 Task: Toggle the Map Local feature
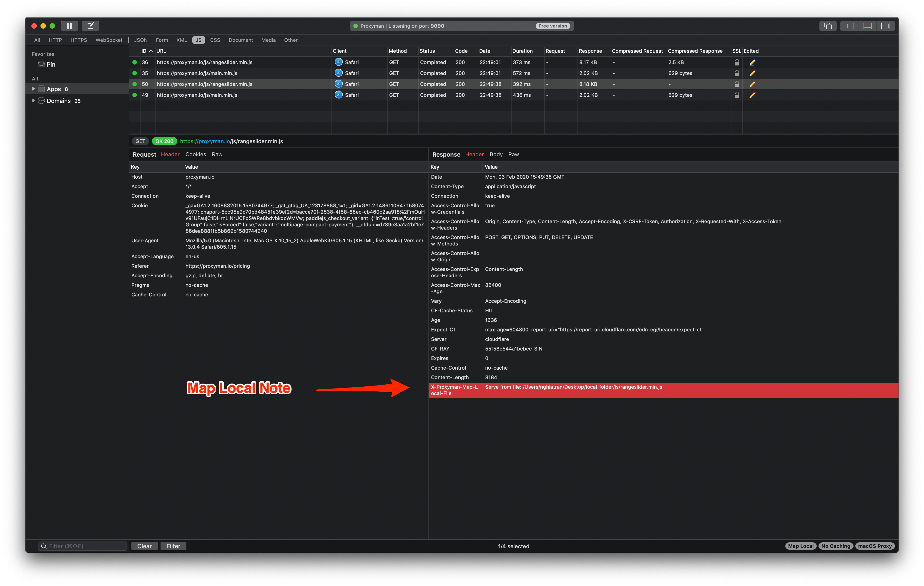(801, 546)
